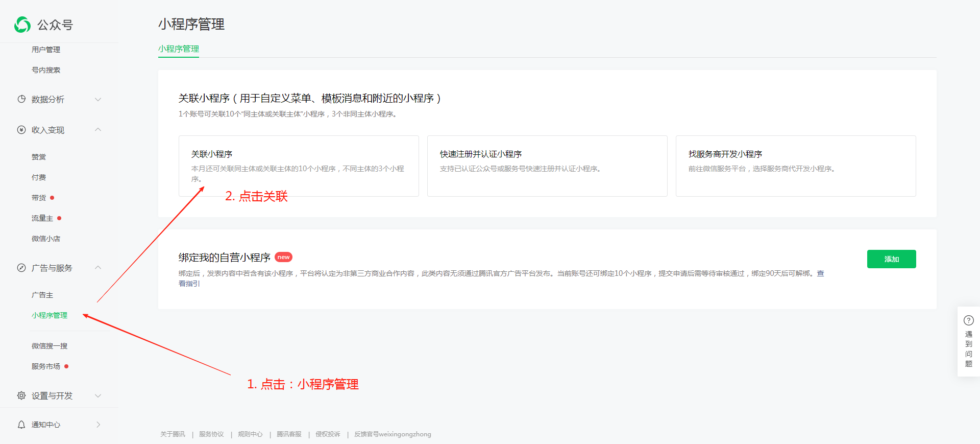Click the 绑定我的自营小程序 heading
The width and height of the screenshot is (980, 444).
tap(225, 258)
